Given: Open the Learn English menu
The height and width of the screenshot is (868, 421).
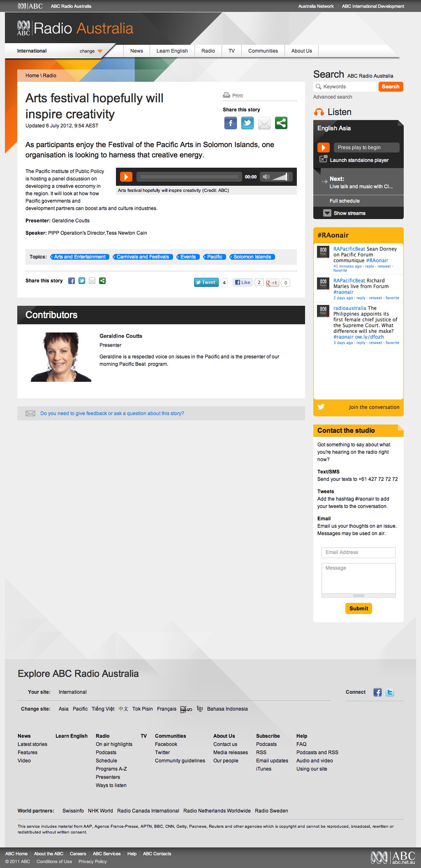Looking at the screenshot, I should (x=172, y=51).
